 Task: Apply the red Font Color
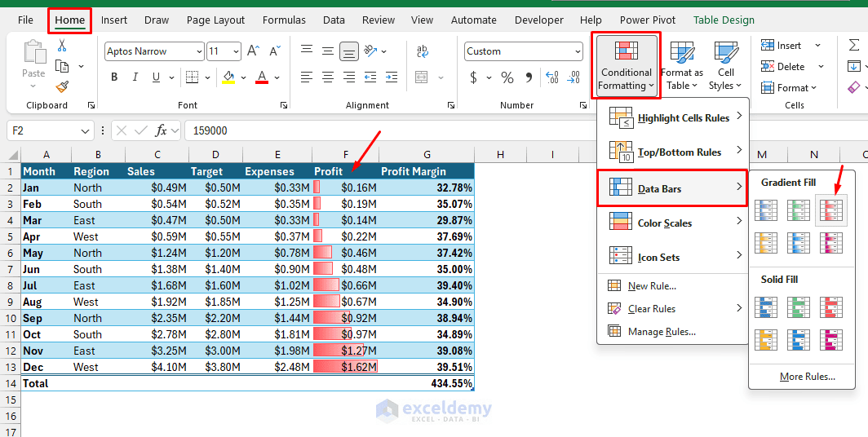point(262,77)
